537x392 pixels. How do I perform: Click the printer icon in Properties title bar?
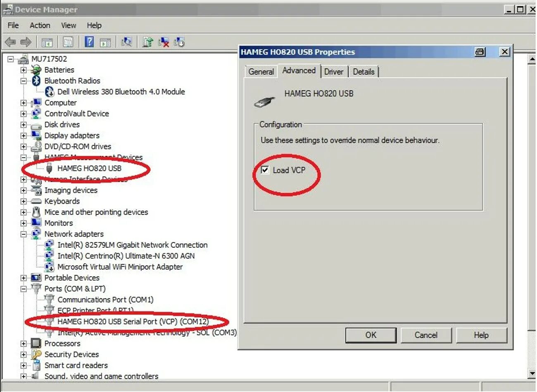pos(480,52)
